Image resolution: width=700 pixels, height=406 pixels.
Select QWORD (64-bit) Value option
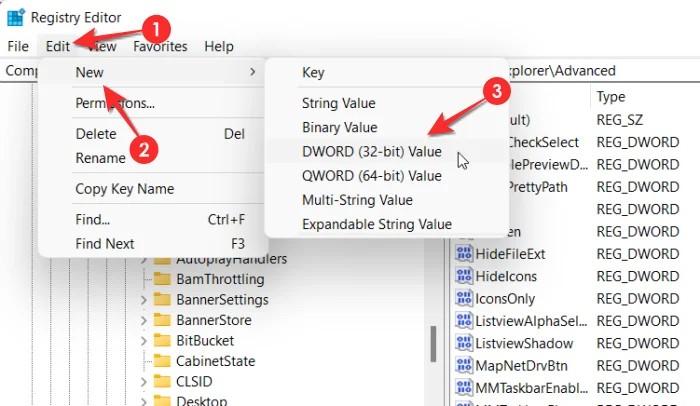pyautogui.click(x=371, y=175)
